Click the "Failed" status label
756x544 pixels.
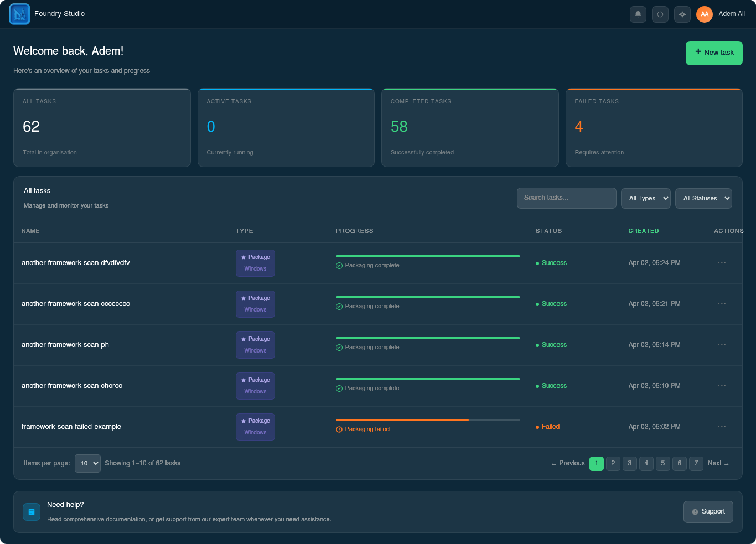(x=551, y=427)
